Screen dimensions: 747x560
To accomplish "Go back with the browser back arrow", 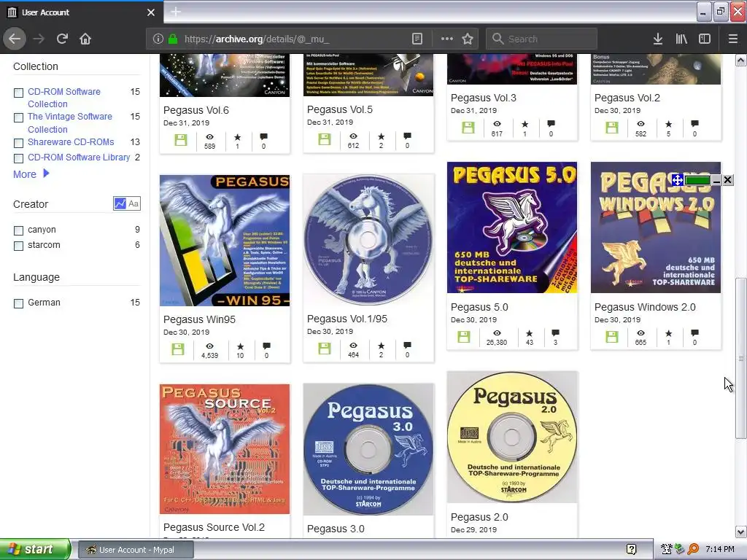I will 15,39.
